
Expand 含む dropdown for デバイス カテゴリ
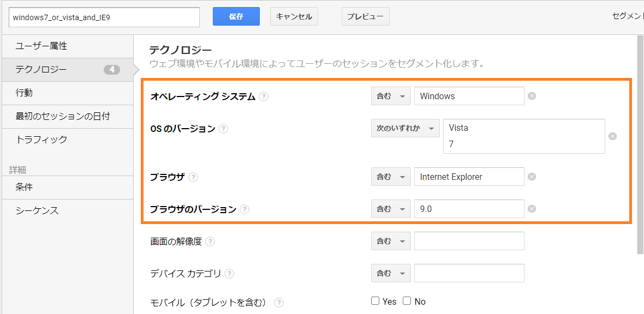(x=390, y=273)
